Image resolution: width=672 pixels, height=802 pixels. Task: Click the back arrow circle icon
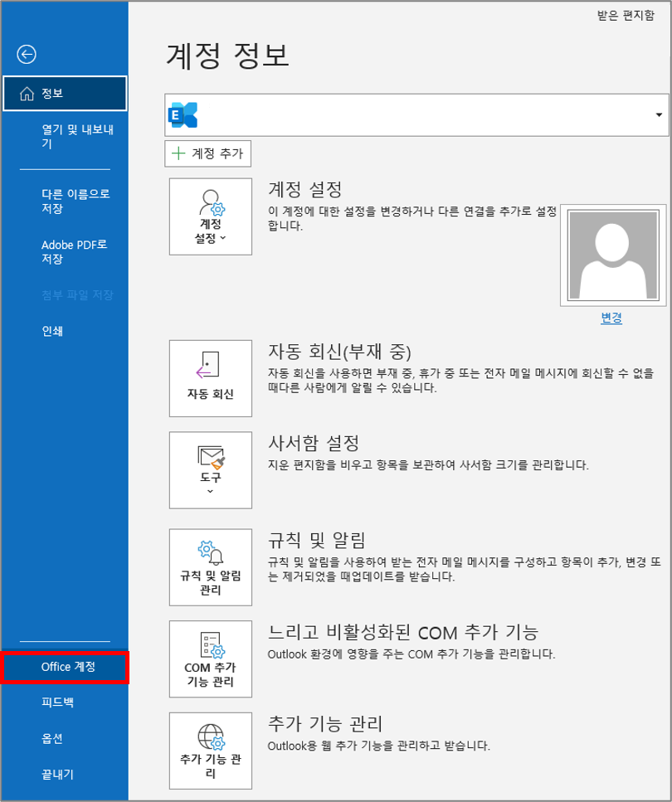[27, 54]
